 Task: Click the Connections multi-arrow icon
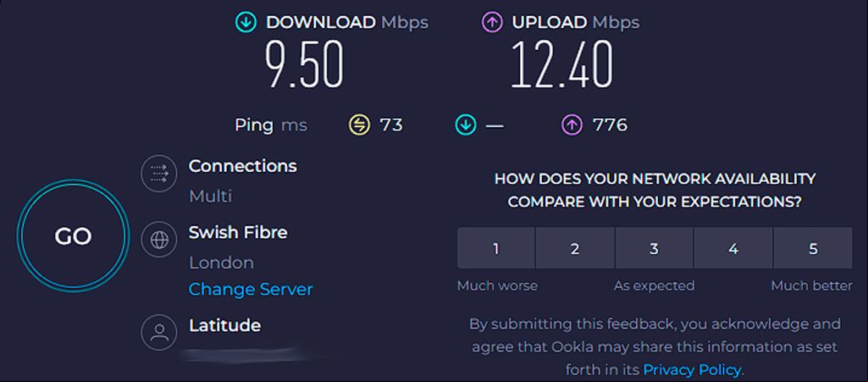click(x=159, y=174)
